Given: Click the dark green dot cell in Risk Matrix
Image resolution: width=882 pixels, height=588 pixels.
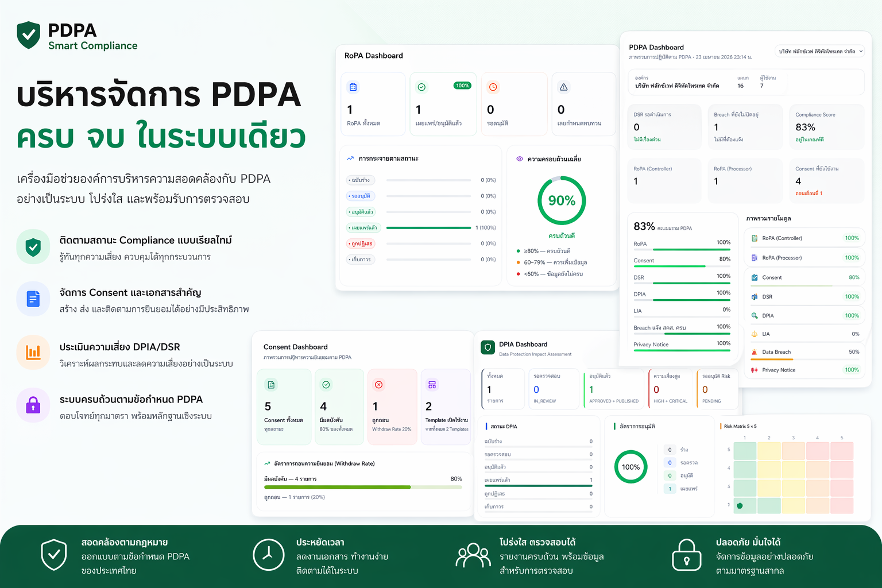Looking at the screenshot, I should pos(745,506).
